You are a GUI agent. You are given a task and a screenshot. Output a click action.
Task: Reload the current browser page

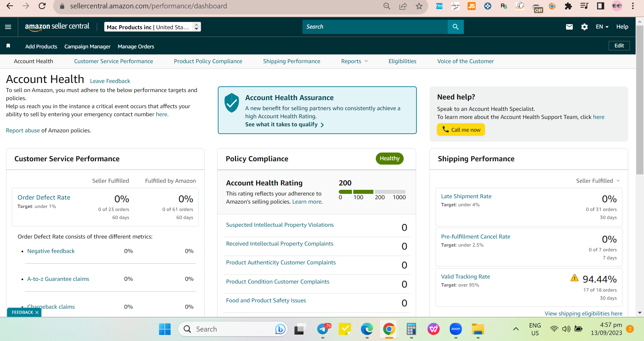(x=42, y=6)
